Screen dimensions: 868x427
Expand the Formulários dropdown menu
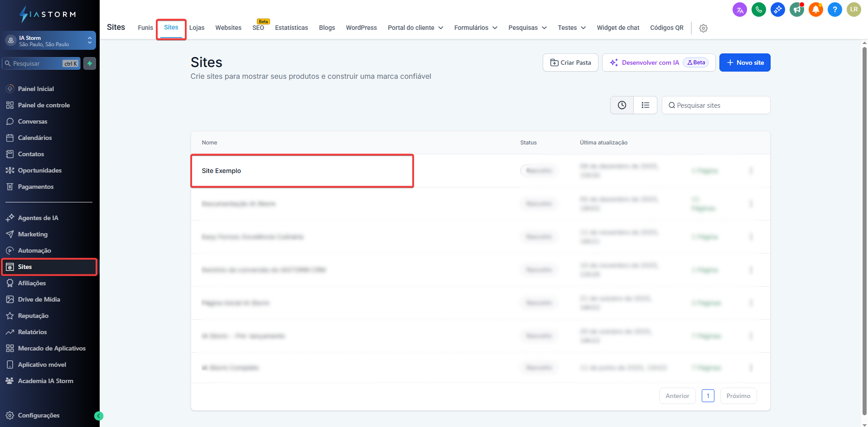tap(475, 28)
